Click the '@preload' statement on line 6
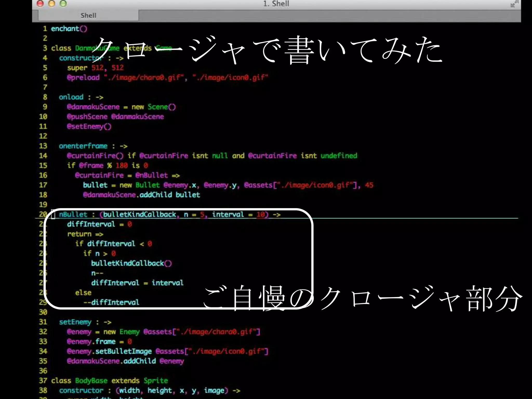This screenshot has width=532, height=399. click(x=83, y=77)
